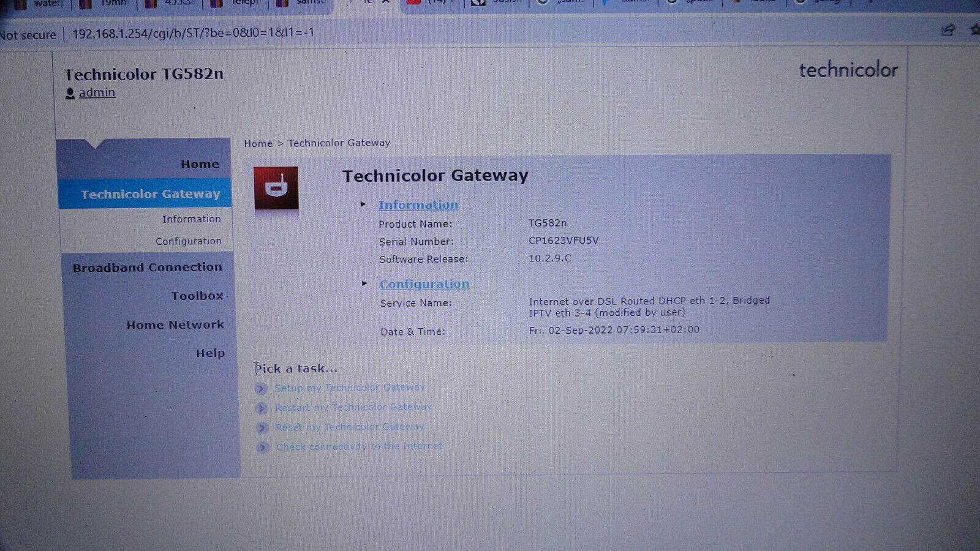Click the arrow icon beside Setup my Technicolor Gateway
980x551 pixels.
point(261,388)
